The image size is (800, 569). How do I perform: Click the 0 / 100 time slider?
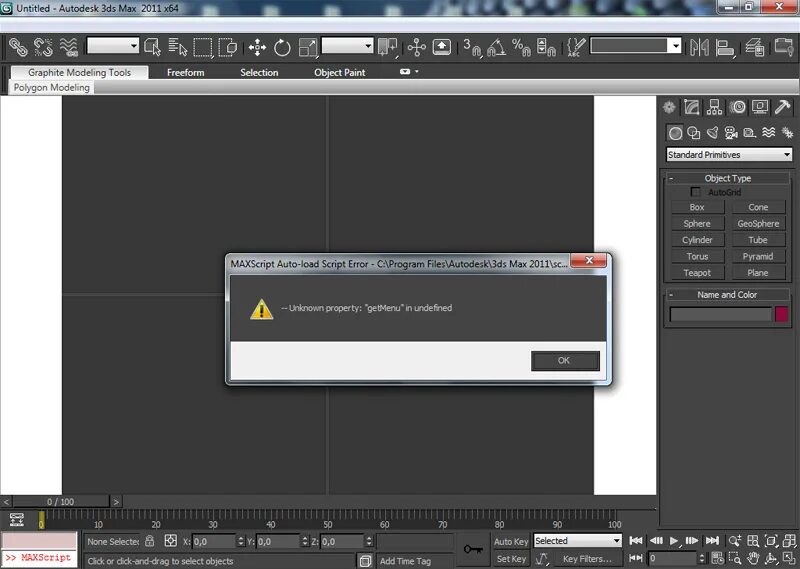[x=61, y=502]
